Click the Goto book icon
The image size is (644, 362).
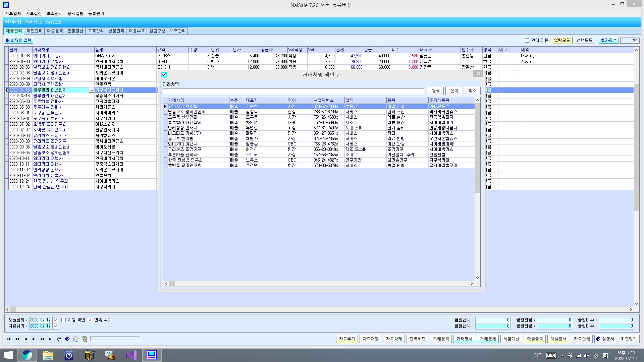(76, 339)
